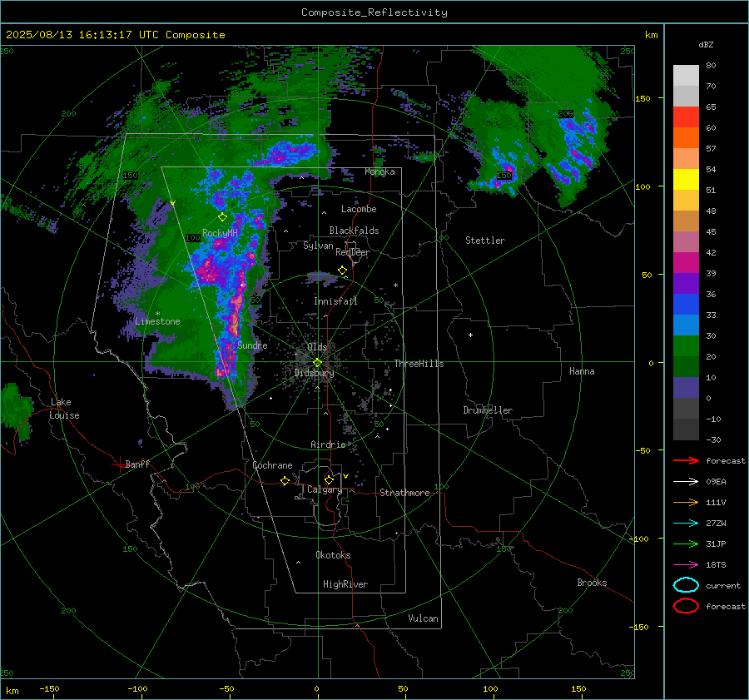
Task: Click the RedDeer city label
Action: pyautogui.click(x=353, y=252)
